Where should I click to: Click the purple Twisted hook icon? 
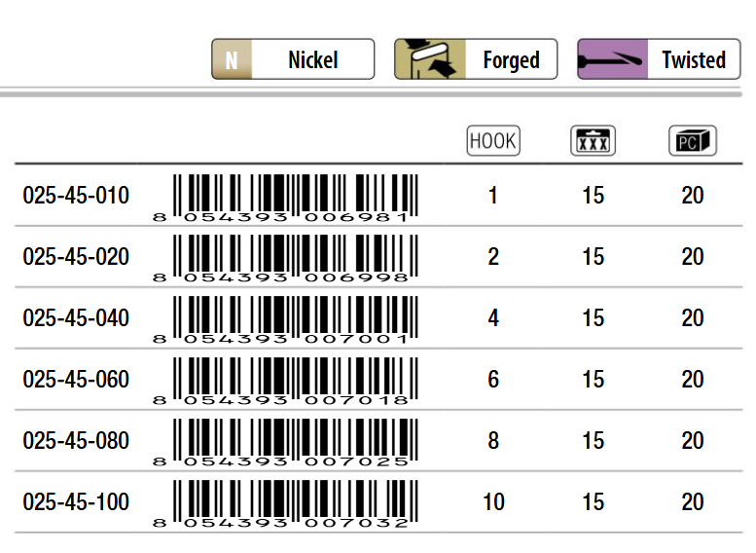coord(613,59)
